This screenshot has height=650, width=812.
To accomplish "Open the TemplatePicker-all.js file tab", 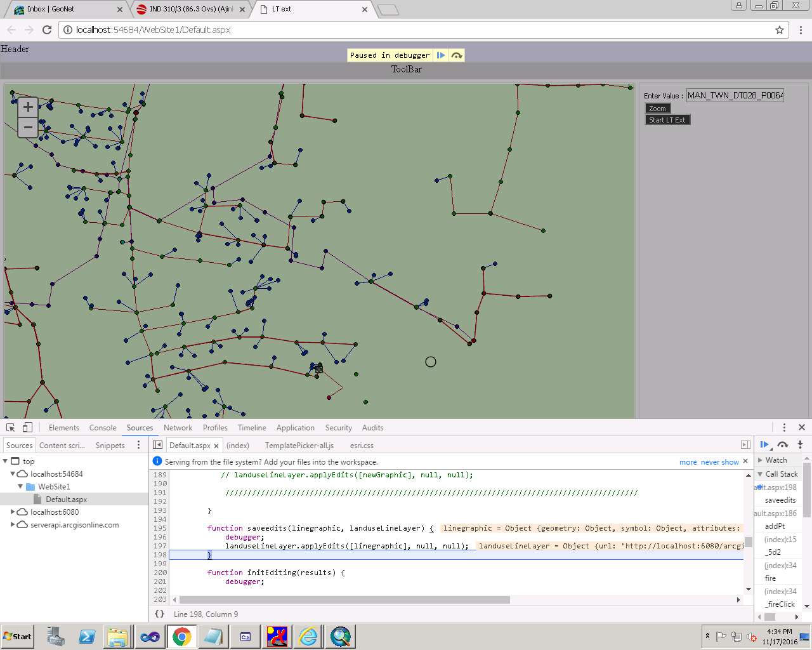I will tap(299, 446).
